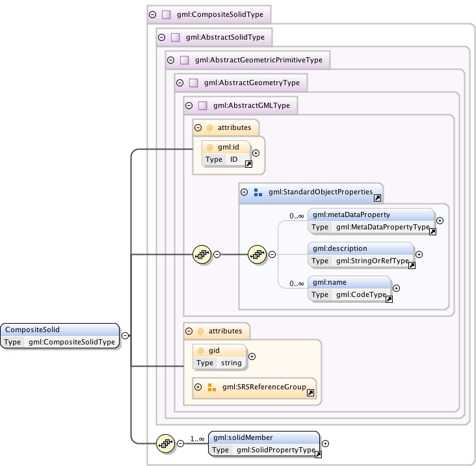Image resolution: width=476 pixels, height=466 pixels.
Task: Expand the gml:metaDataProperty element
Action: [x=440, y=221]
